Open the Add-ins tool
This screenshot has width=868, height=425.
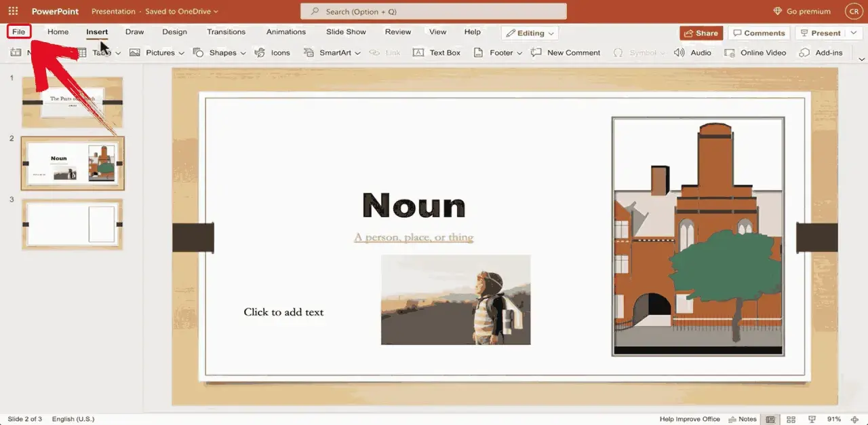(821, 52)
